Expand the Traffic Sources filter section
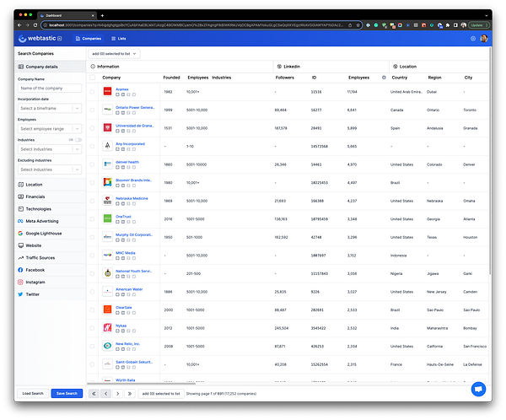The height and width of the screenshot is (420, 506). 50,257
